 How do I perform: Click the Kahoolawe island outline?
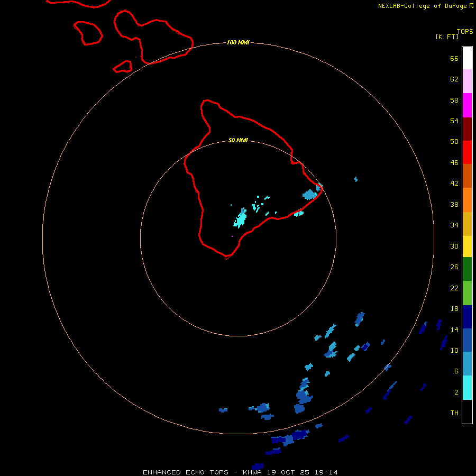[123, 67]
